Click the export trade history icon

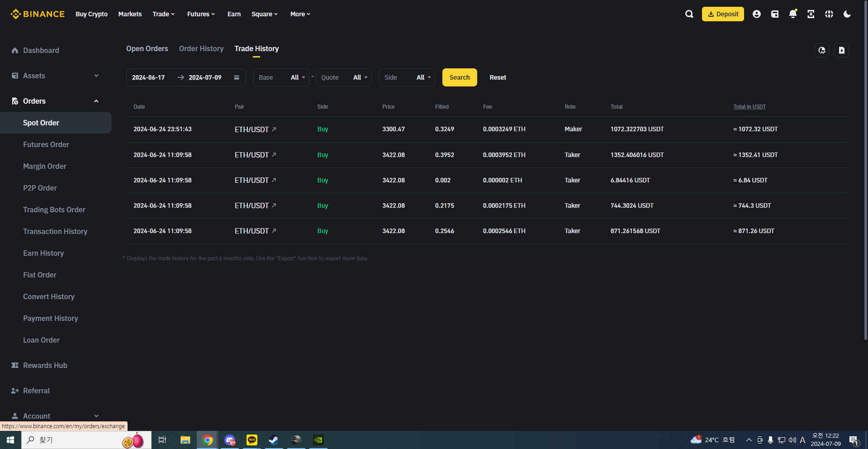[x=842, y=50]
